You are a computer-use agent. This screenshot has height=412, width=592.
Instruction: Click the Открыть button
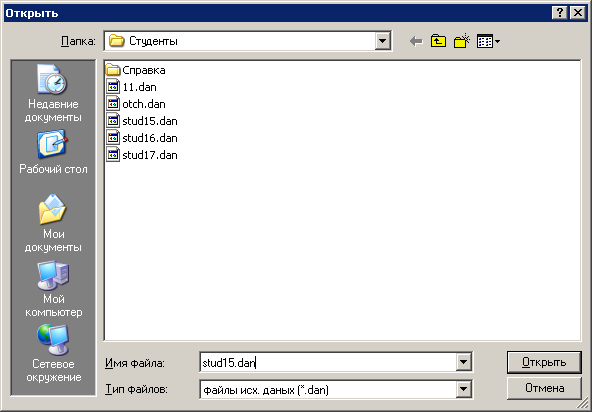point(544,363)
